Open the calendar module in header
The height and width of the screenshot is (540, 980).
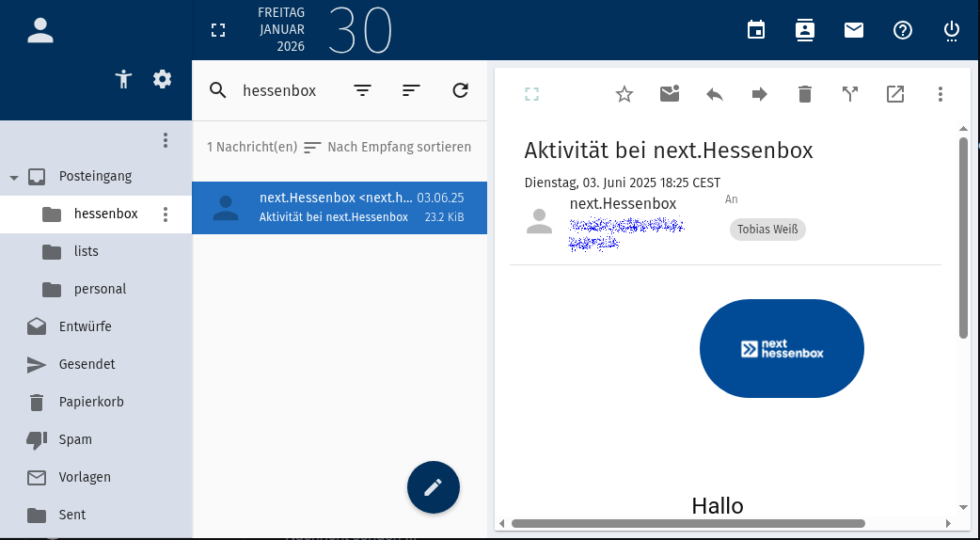pos(756,30)
